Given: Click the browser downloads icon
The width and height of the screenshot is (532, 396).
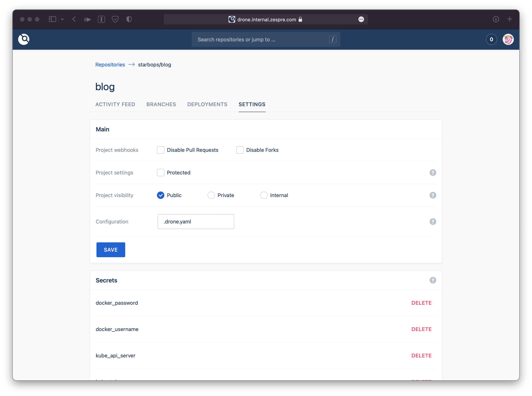Looking at the screenshot, I should (x=496, y=19).
